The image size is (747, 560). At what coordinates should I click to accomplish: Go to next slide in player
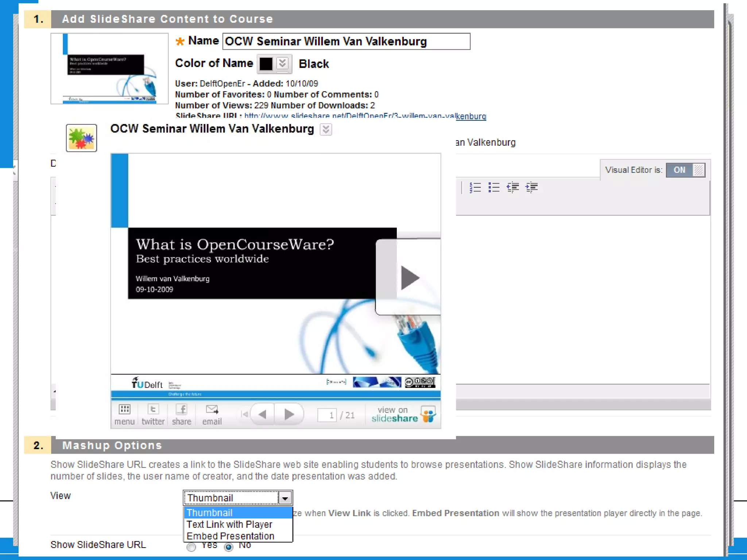coord(289,414)
